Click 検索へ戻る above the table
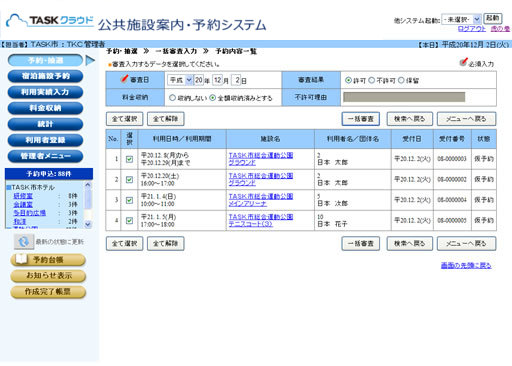512x366 pixels. [410, 119]
